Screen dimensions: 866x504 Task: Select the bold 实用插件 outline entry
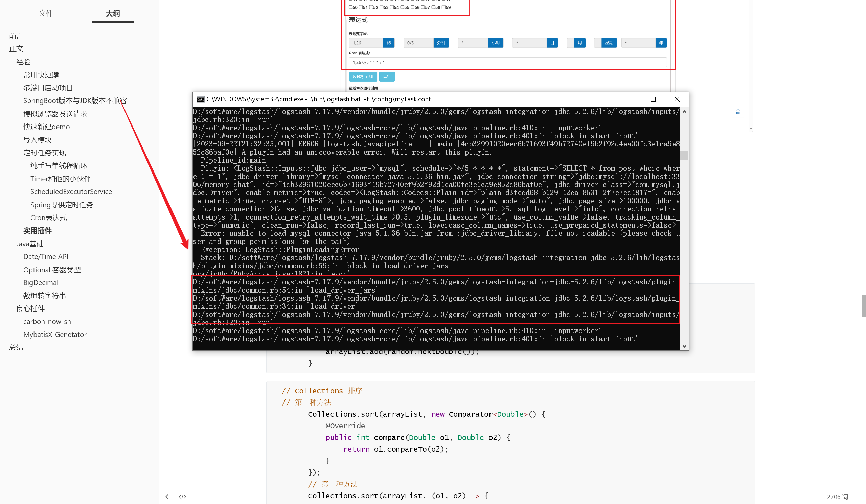(38, 231)
